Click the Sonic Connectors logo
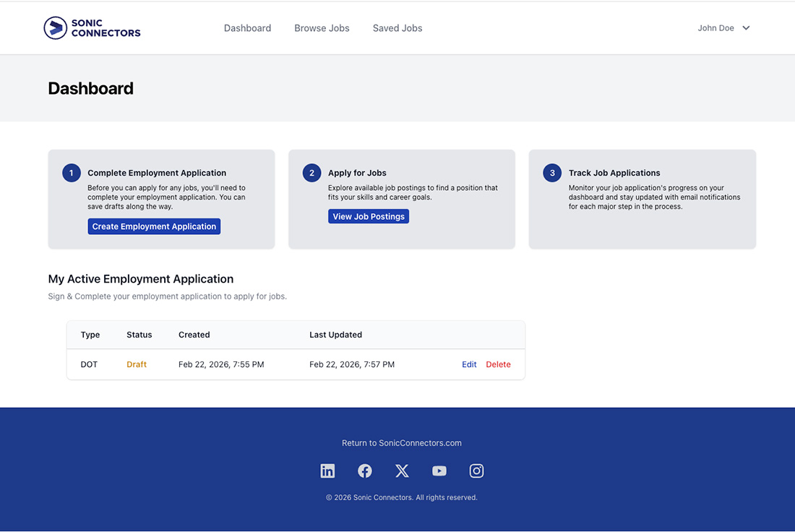Image resolution: width=795 pixels, height=532 pixels. (x=92, y=28)
